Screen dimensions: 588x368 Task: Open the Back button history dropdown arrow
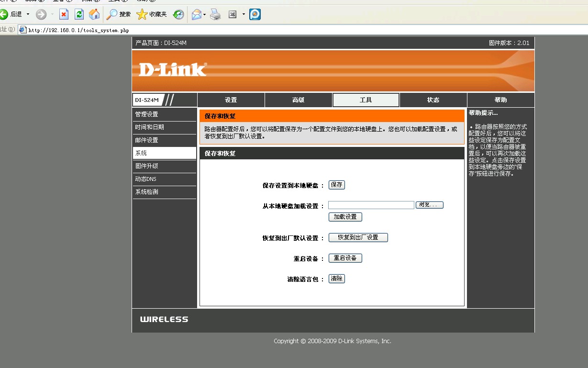point(28,14)
